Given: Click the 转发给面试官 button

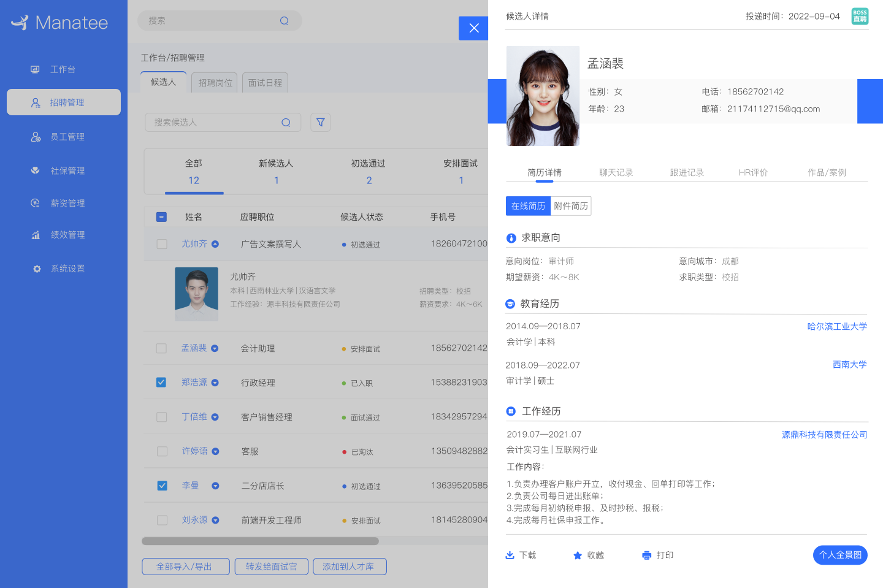Looking at the screenshot, I should click(x=271, y=566).
